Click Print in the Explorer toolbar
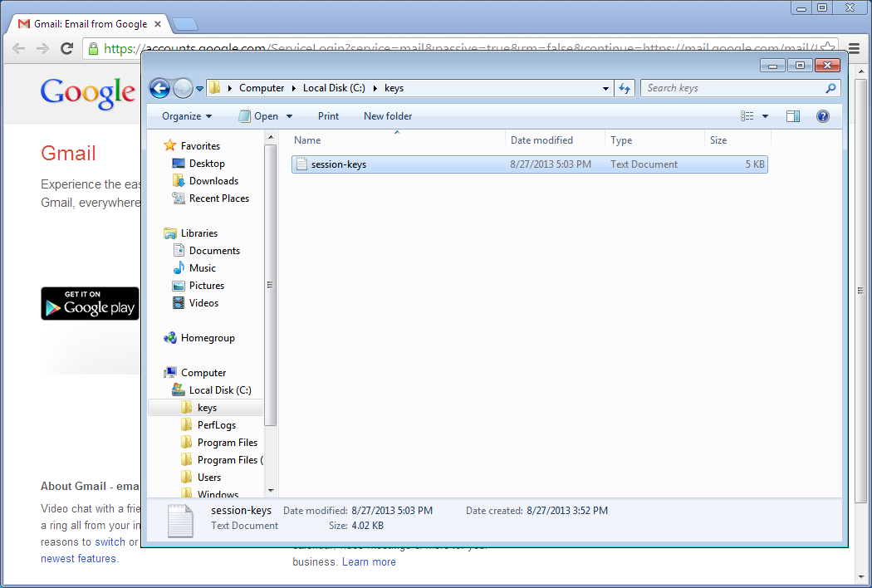The height and width of the screenshot is (588, 872). click(x=328, y=116)
